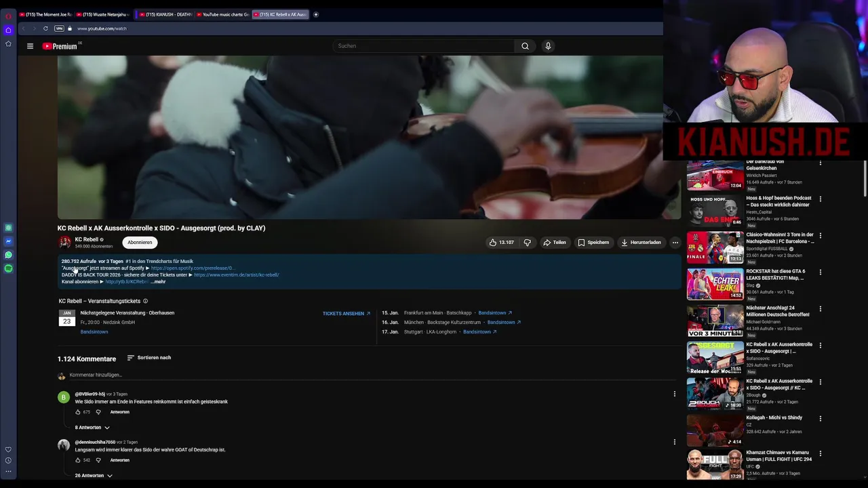Start voice search with microphone

(548, 46)
